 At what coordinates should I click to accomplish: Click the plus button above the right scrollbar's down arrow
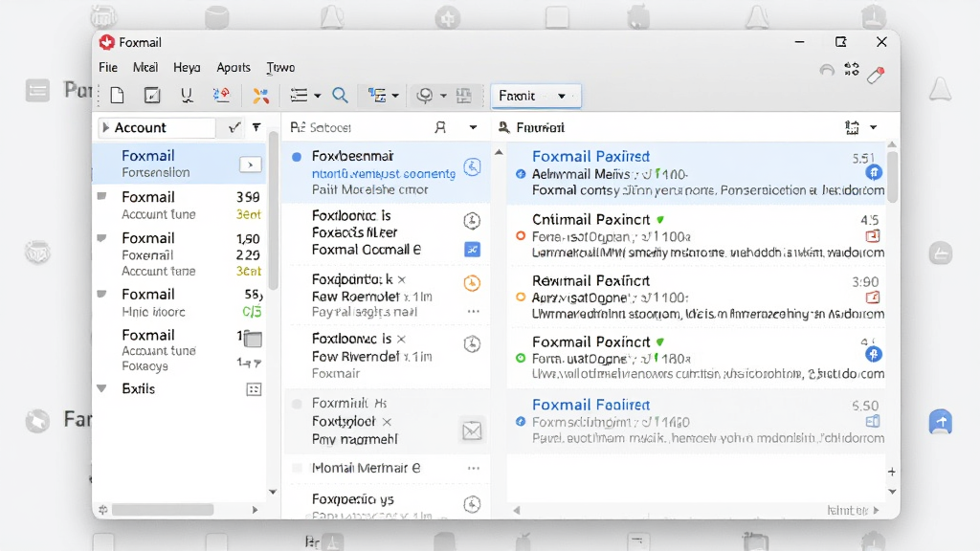click(892, 472)
